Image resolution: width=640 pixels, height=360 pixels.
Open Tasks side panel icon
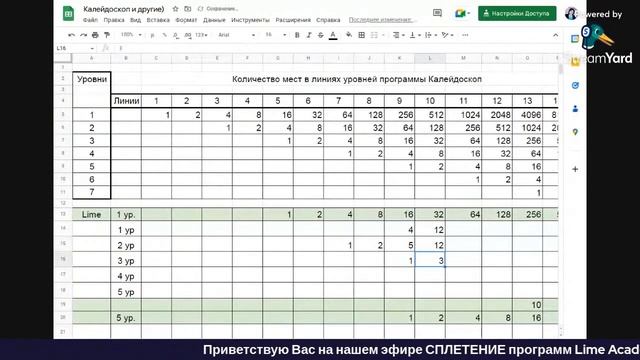point(575,85)
